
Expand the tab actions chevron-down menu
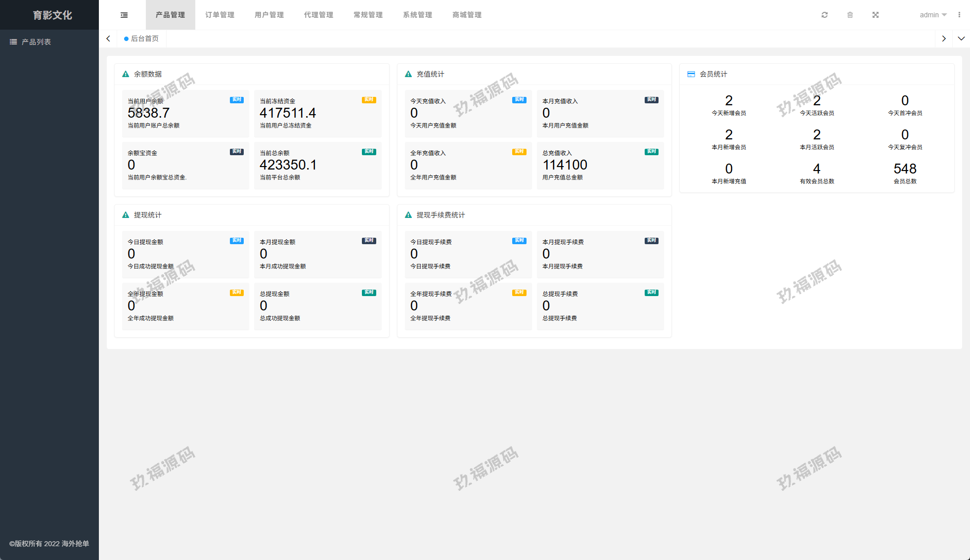click(x=961, y=39)
